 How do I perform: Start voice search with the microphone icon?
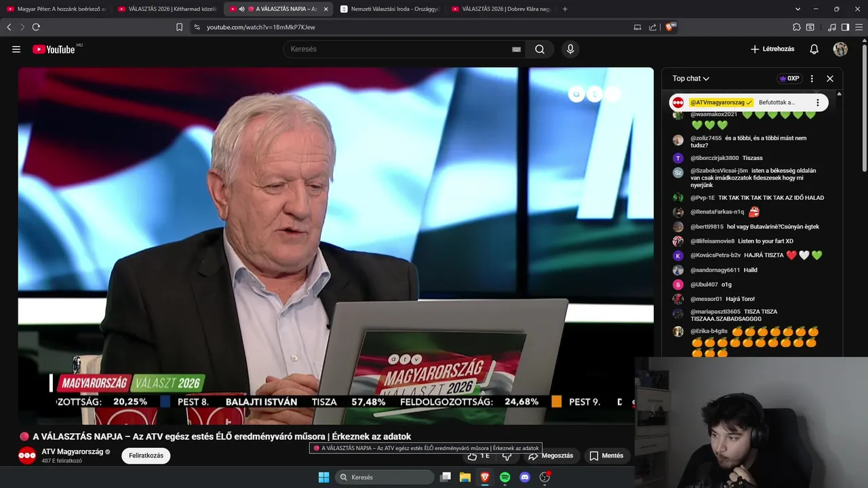(570, 49)
